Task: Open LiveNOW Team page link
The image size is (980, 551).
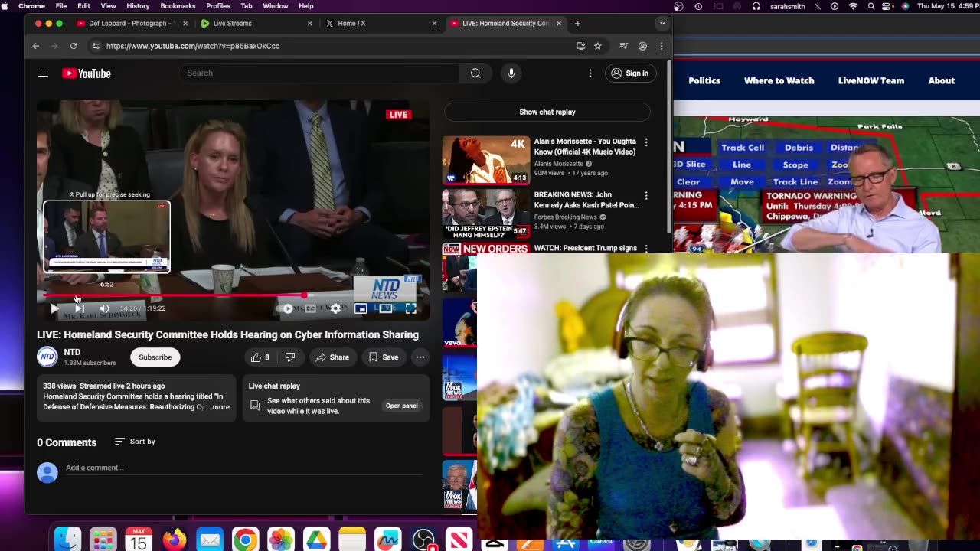Action: click(871, 80)
